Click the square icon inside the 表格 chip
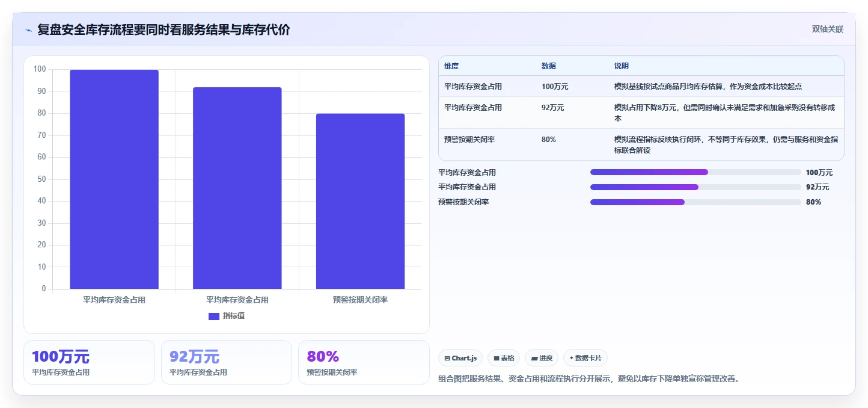Screen dimensions: 868x408 click(497, 358)
